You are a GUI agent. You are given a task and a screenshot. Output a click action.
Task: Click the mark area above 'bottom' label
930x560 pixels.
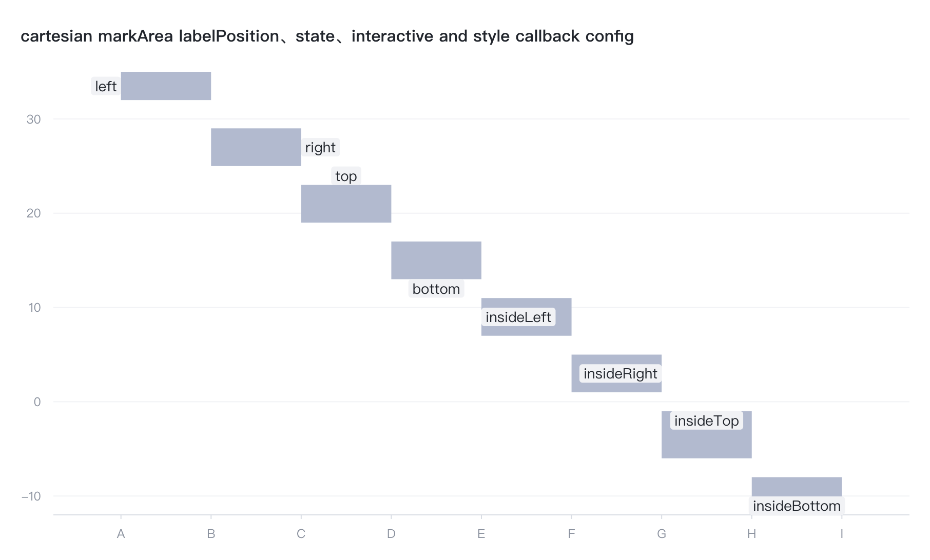click(436, 260)
